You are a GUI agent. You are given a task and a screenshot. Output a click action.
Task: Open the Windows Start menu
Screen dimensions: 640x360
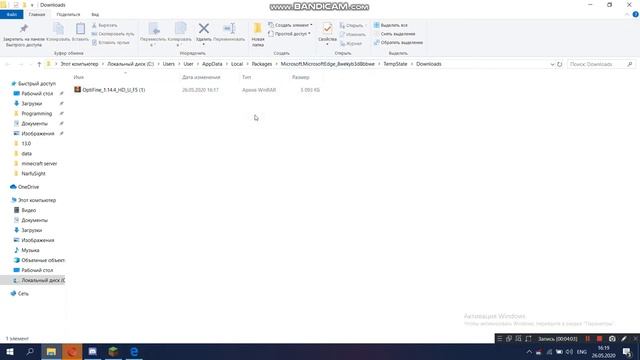(10, 351)
